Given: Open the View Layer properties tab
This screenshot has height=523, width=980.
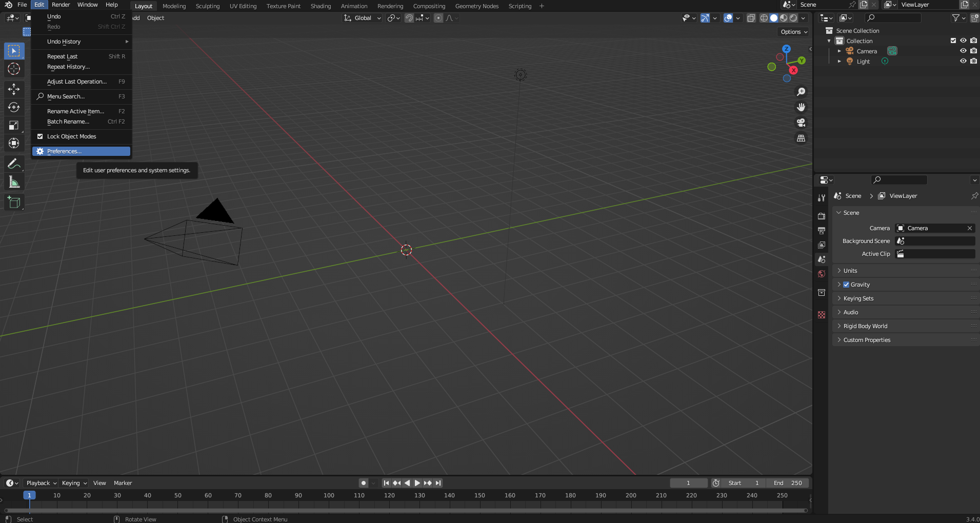Looking at the screenshot, I should tap(822, 245).
